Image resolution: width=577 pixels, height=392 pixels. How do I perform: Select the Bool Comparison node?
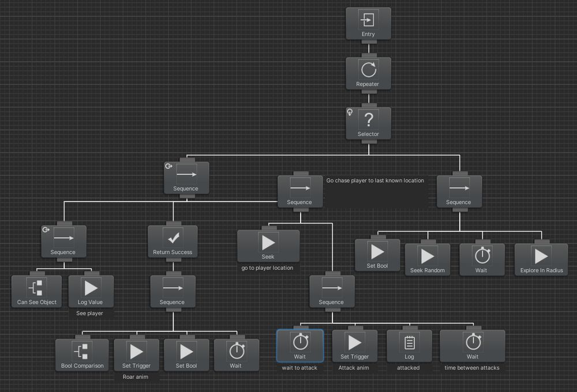tap(82, 355)
